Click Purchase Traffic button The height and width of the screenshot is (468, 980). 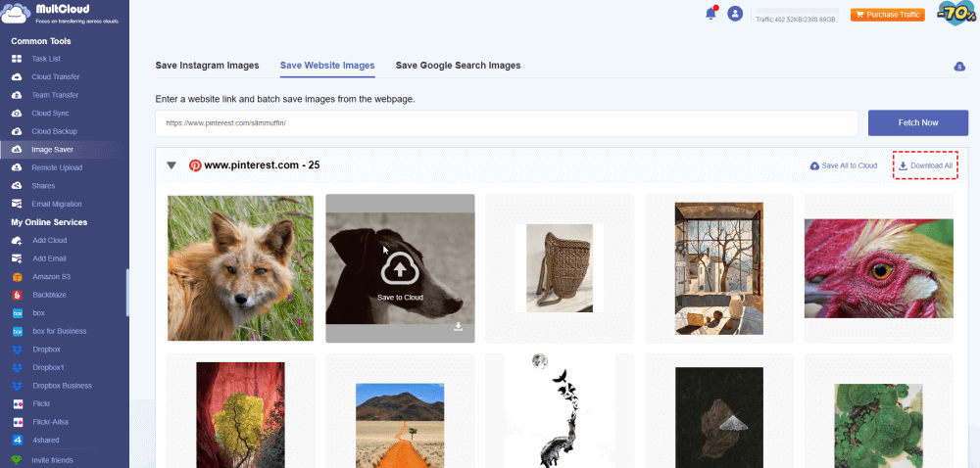tap(887, 15)
